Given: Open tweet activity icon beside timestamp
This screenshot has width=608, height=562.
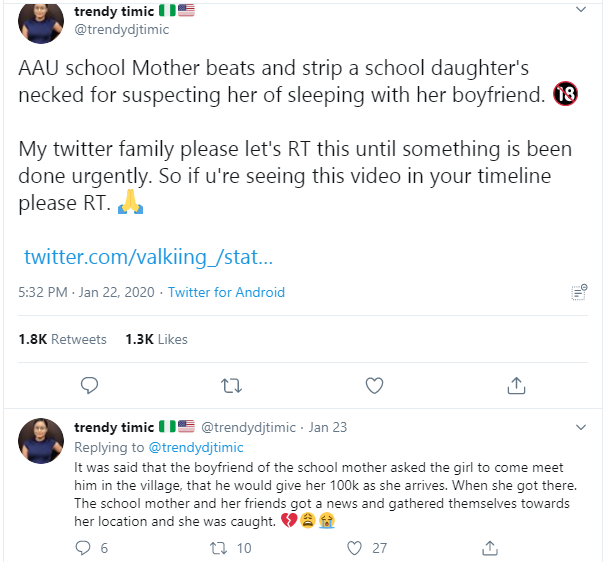Looking at the screenshot, I should point(578,292).
